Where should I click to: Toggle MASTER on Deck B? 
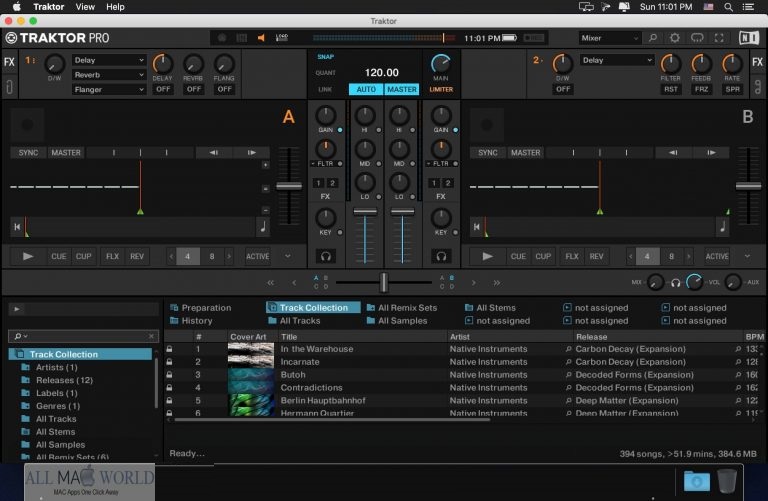coord(526,153)
